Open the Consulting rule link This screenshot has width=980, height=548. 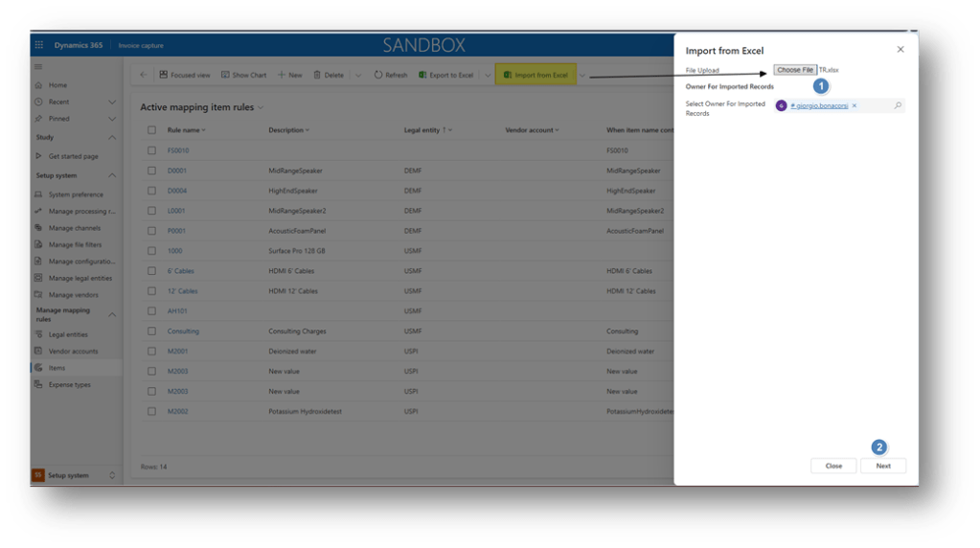[x=183, y=331]
